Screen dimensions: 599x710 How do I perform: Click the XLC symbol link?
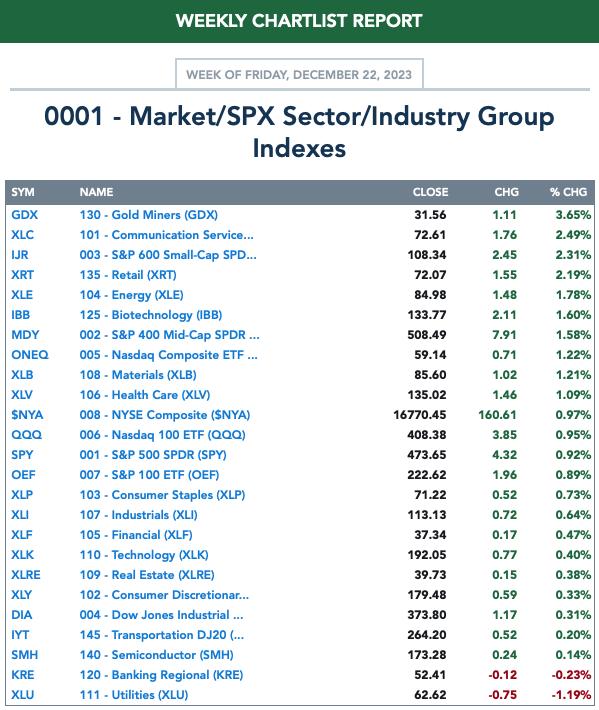tap(23, 235)
